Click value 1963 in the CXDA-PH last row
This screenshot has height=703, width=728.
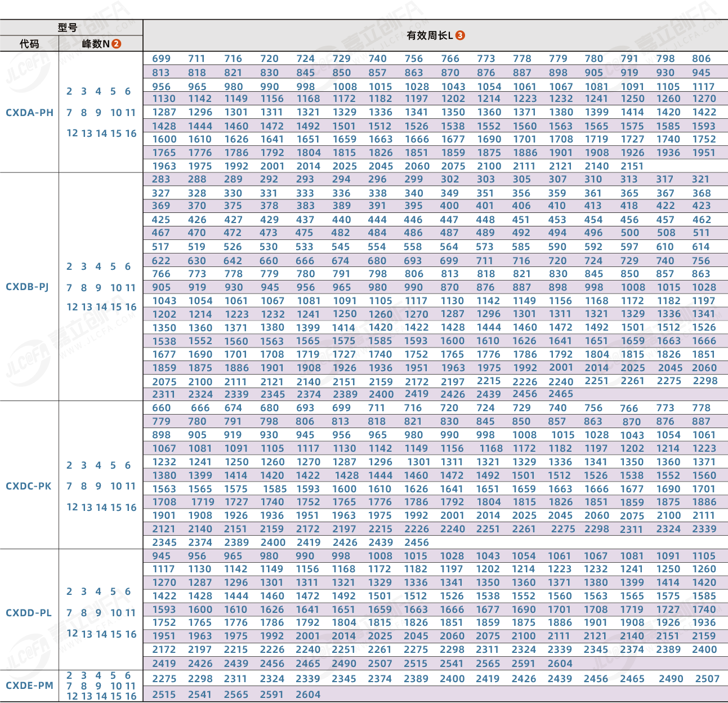pyautogui.click(x=164, y=166)
